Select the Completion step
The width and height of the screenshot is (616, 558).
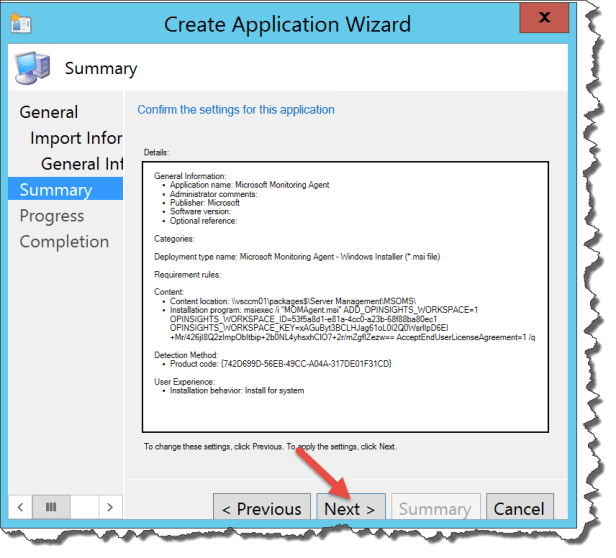click(64, 242)
